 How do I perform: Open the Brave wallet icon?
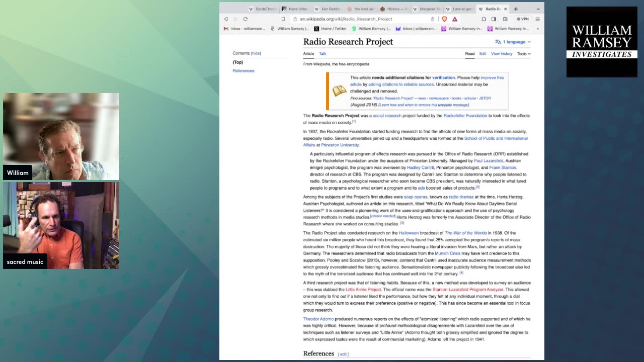point(504,19)
